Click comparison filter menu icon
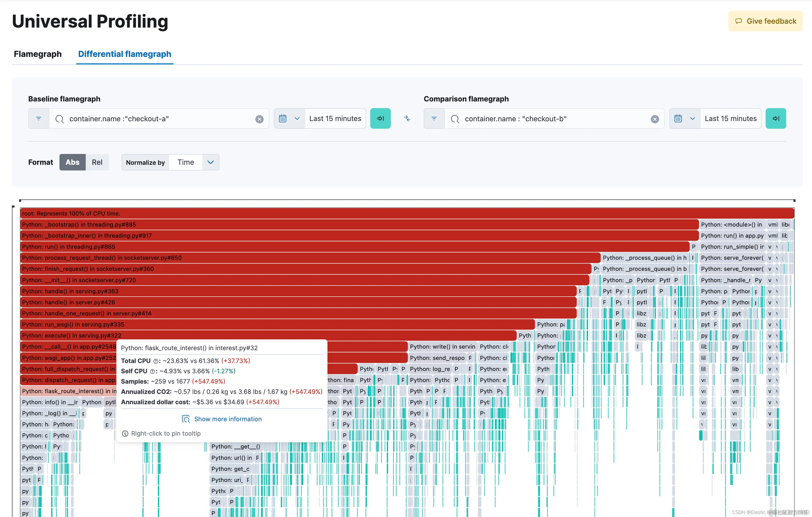The image size is (812, 517). click(434, 119)
